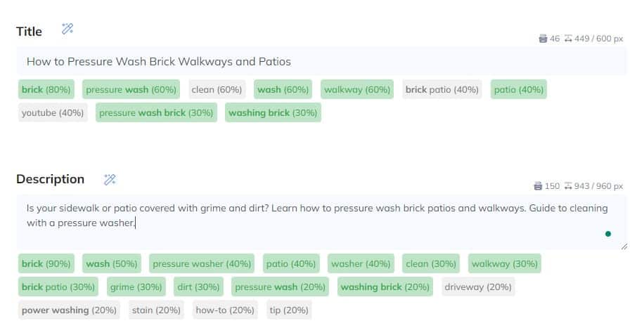Screen dimensions: 644x335
Task: Click the Description pixel width icon
Action: click(568, 186)
